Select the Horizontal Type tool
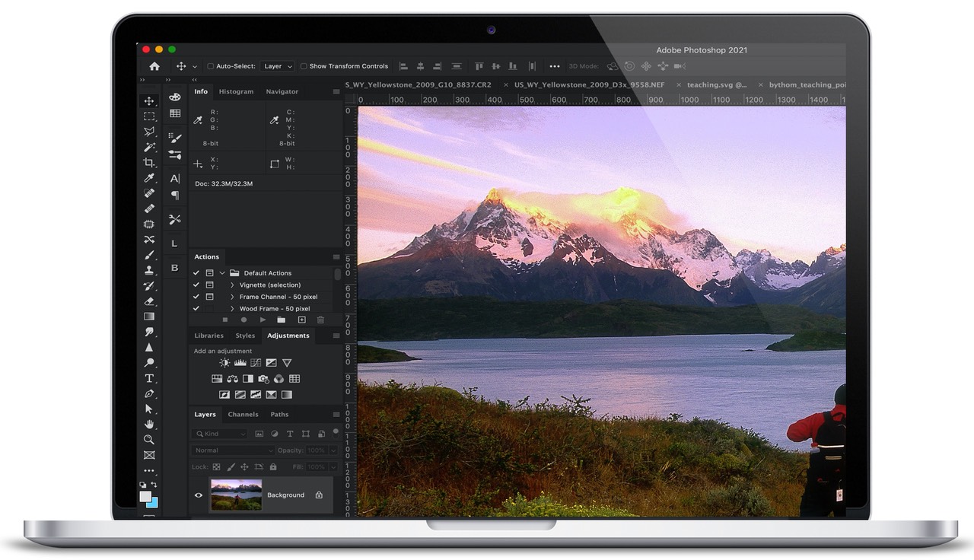The height and width of the screenshot is (560, 974). click(x=149, y=378)
